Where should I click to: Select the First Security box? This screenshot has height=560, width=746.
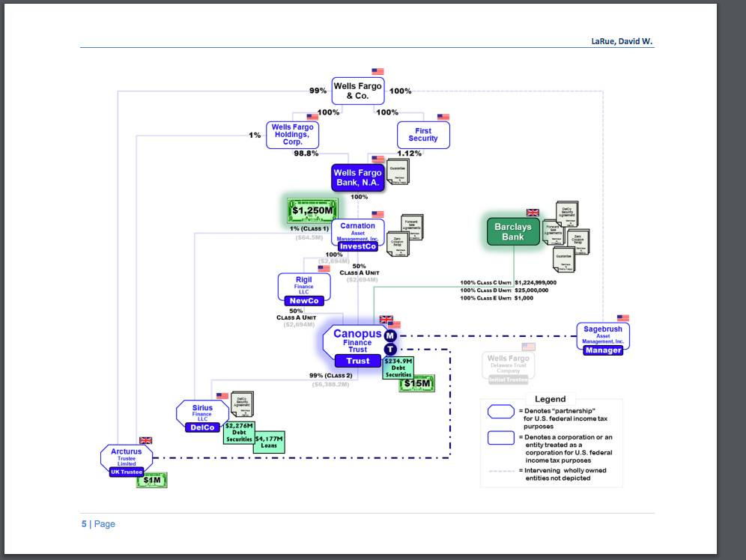tap(423, 135)
